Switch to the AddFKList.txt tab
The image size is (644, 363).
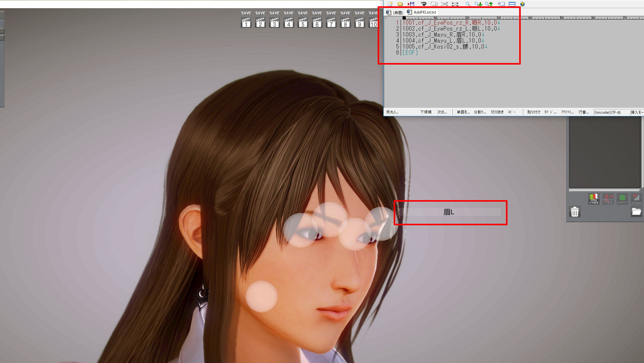tap(424, 12)
